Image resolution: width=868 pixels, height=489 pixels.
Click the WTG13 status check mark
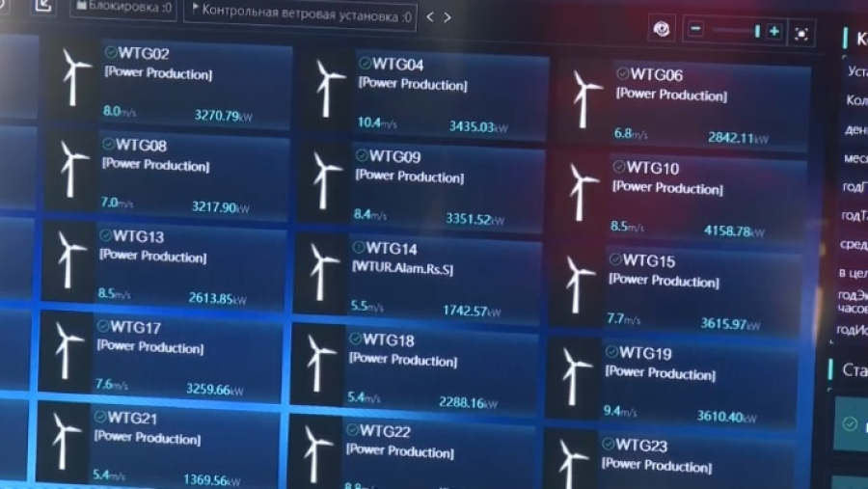click(x=104, y=235)
